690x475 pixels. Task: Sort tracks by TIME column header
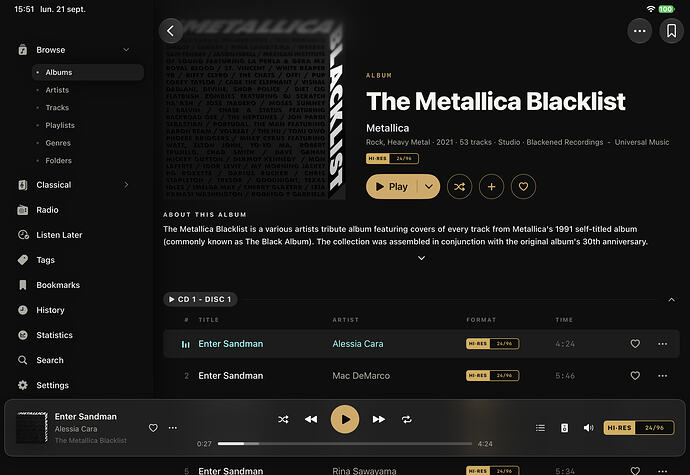point(564,320)
